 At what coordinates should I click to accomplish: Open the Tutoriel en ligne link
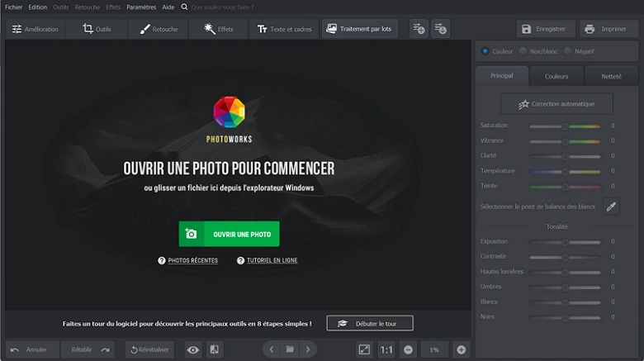coord(272,260)
